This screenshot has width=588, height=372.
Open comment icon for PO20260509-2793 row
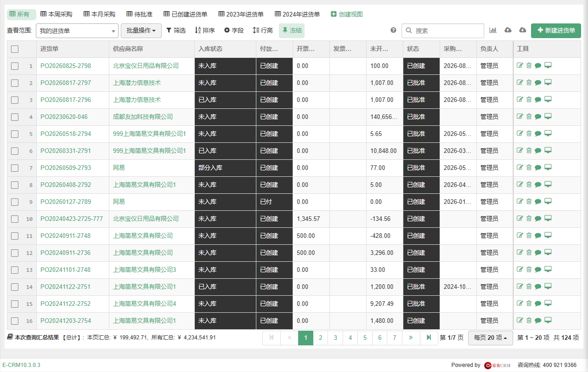538,168
